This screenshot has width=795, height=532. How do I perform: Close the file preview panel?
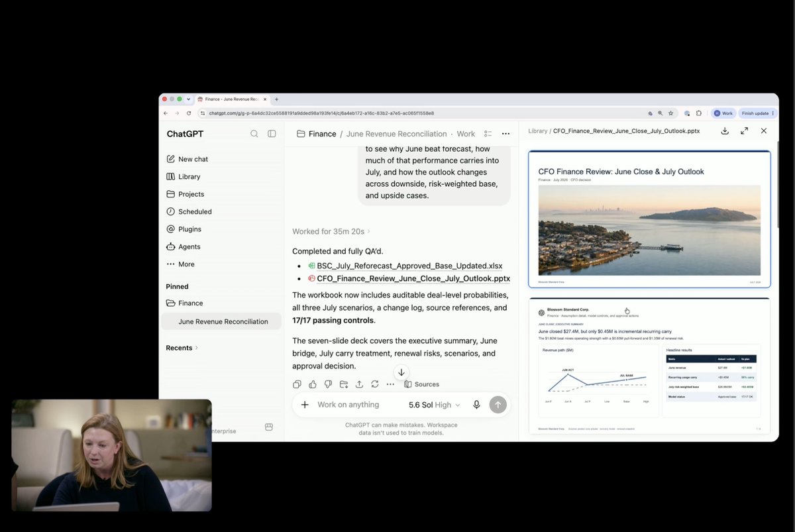[764, 131]
